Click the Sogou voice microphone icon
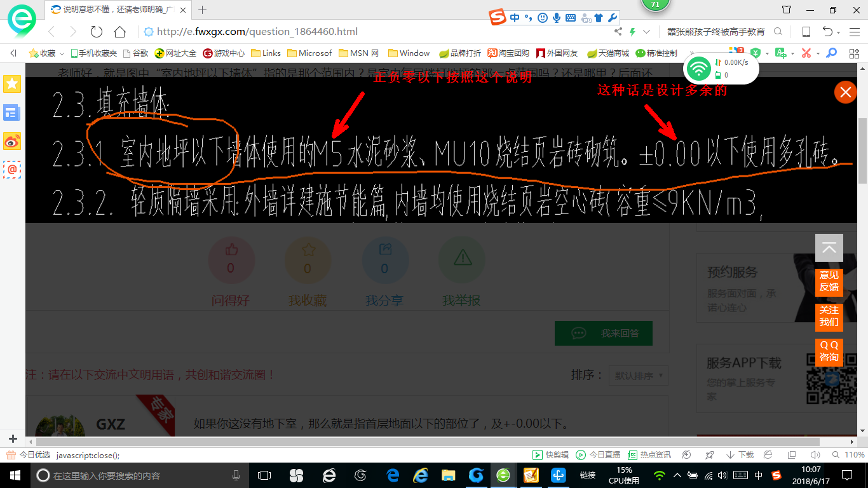Image resolution: width=868 pixels, height=488 pixels. tap(557, 18)
